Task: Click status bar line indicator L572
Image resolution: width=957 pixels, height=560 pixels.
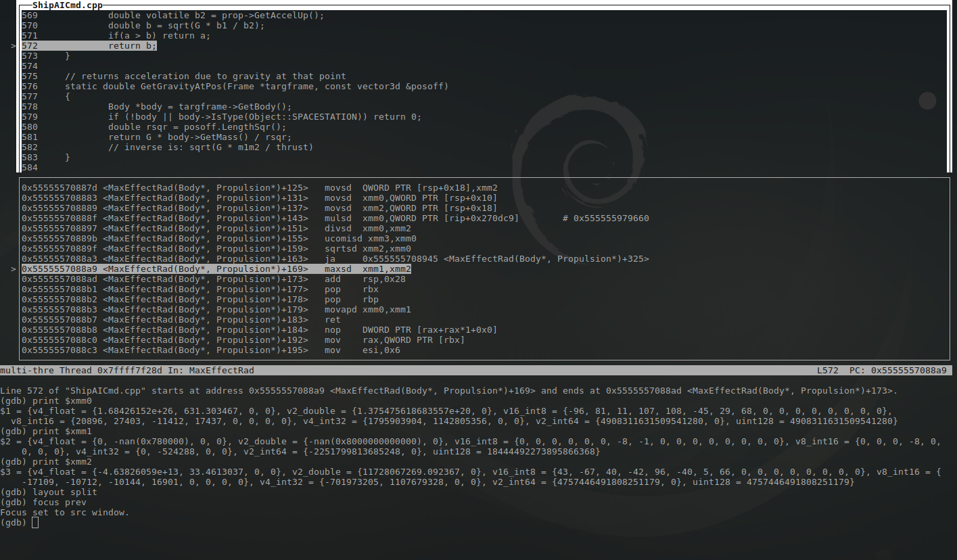Action: [x=828, y=370]
